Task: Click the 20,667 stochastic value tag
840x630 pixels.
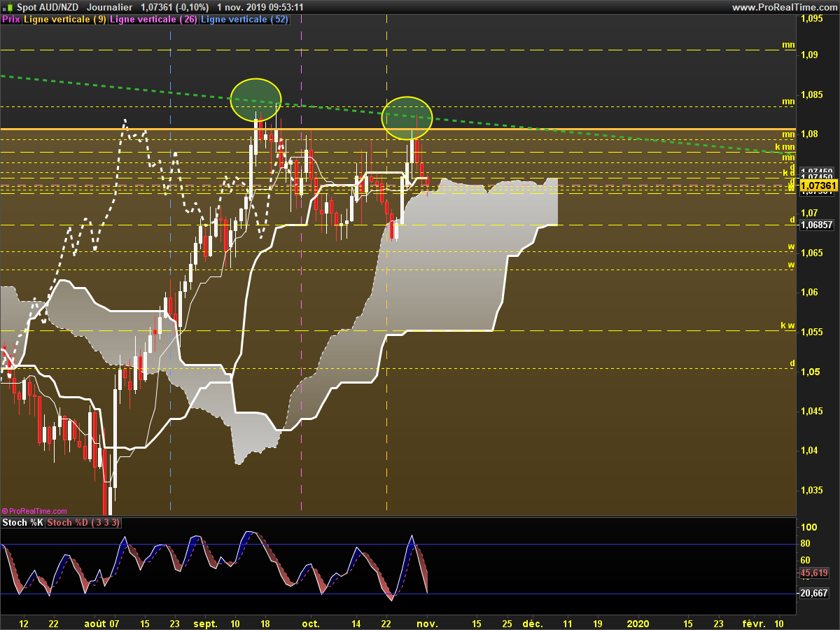Action: tap(813, 594)
